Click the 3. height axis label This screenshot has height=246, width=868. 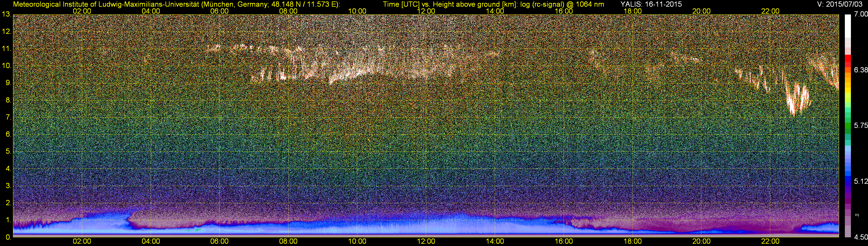(x=8, y=186)
